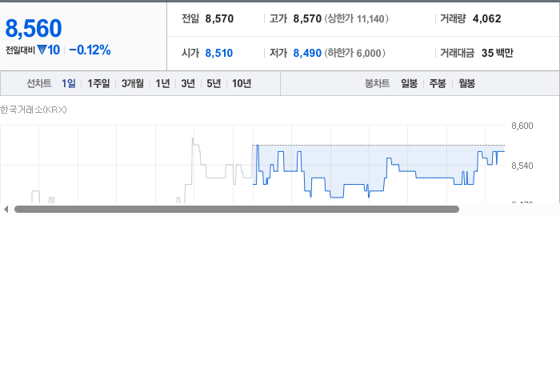Click the 8,600 axis label

tap(522, 126)
